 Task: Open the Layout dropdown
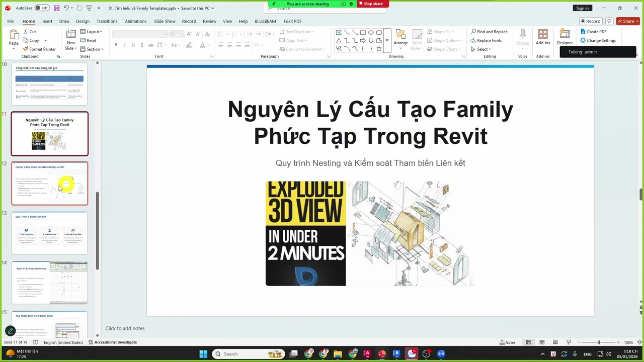(91, 32)
